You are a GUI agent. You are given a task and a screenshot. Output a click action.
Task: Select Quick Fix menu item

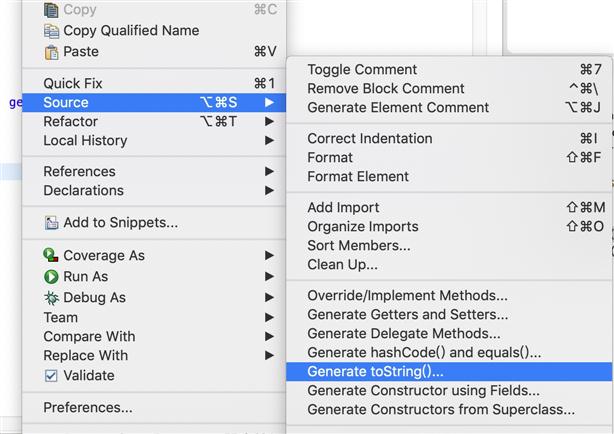(x=154, y=83)
